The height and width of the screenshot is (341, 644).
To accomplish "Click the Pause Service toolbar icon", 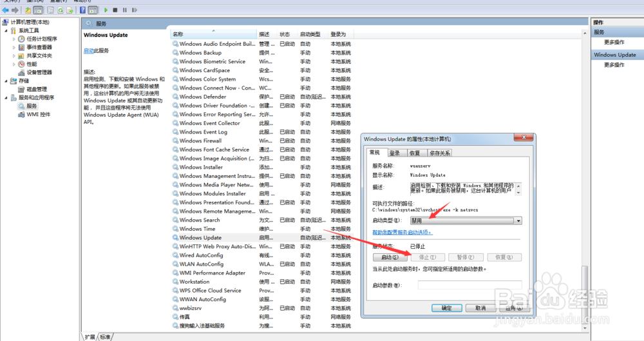I will pos(125,10).
